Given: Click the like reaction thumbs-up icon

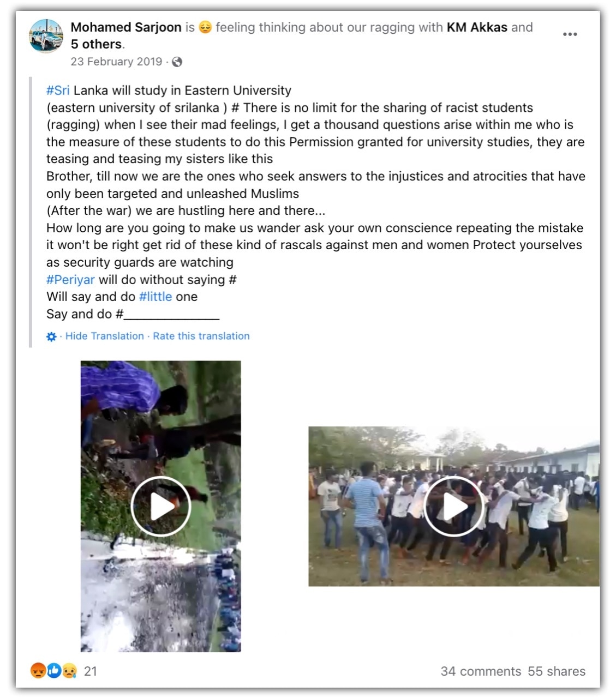Looking at the screenshot, I should [53, 671].
